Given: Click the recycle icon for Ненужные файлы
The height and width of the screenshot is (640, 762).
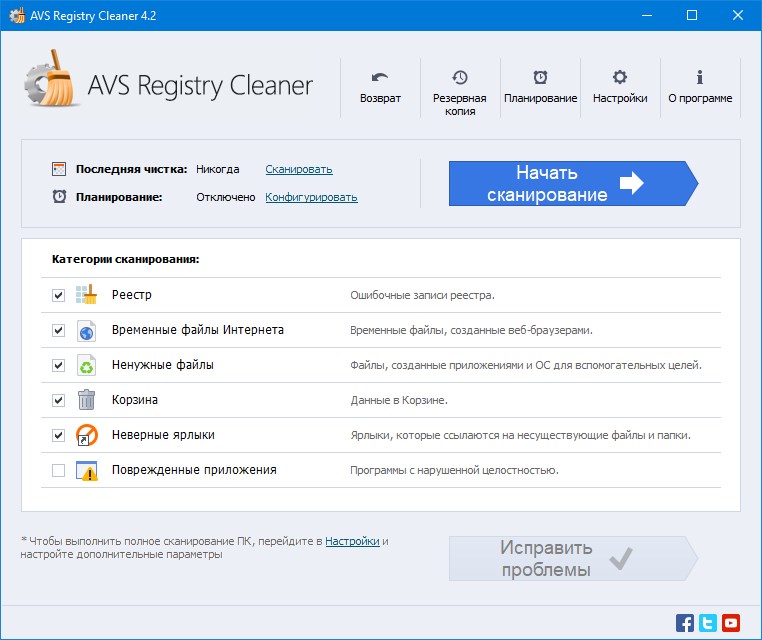Looking at the screenshot, I should point(87,365).
